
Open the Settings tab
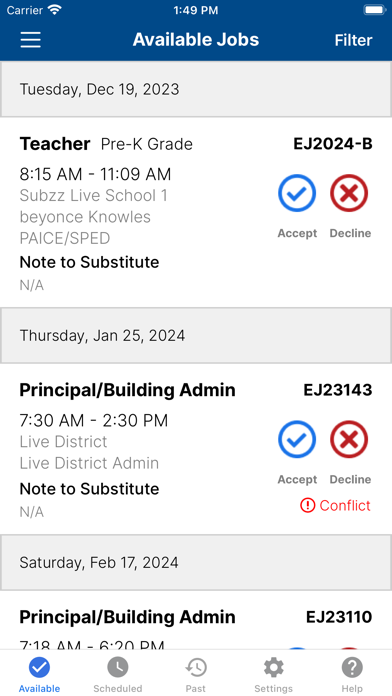[273, 675]
